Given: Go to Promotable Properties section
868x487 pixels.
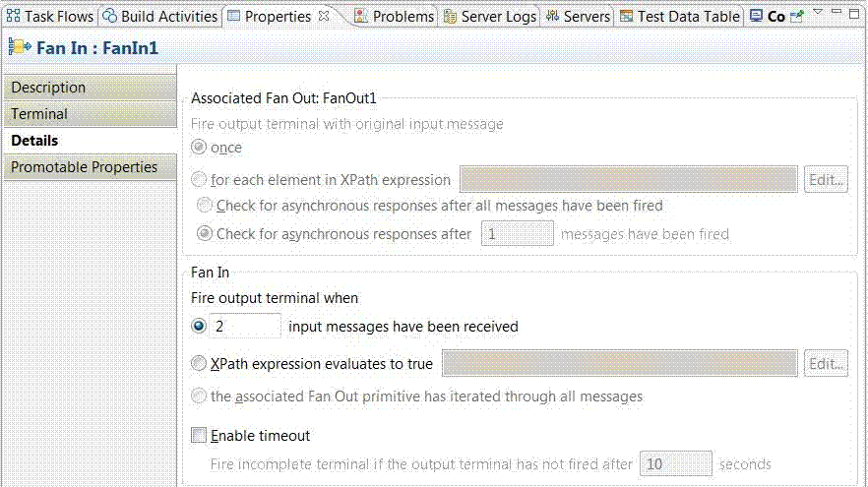Looking at the screenshot, I should [x=89, y=167].
